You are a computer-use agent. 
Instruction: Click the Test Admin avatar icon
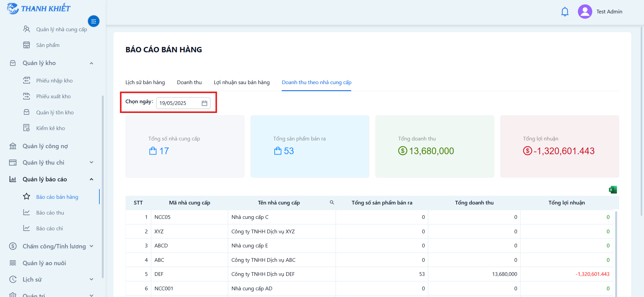pyautogui.click(x=585, y=12)
